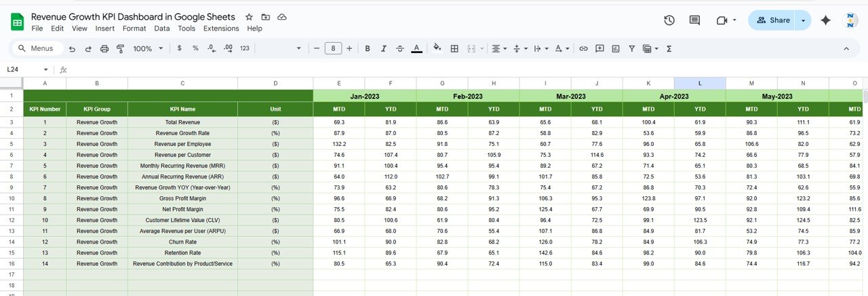The width and height of the screenshot is (868, 296).
Task: Increase font size with plus button
Action: pyautogui.click(x=349, y=49)
